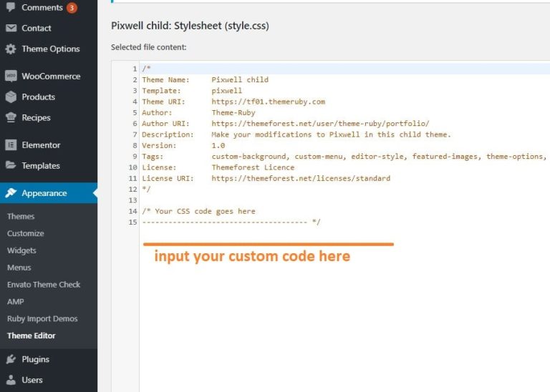Image resolution: width=550 pixels, height=392 pixels.
Task: Click the 'Selected file content:' label
Action: (149, 47)
